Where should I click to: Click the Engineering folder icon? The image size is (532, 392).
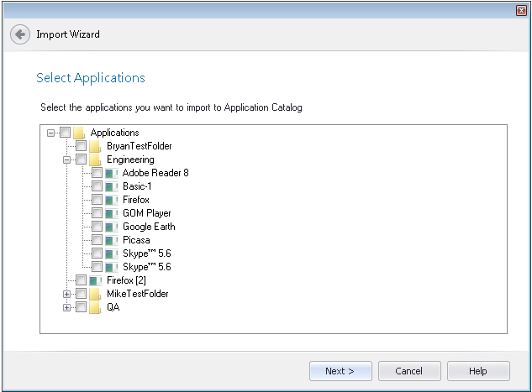point(96,159)
